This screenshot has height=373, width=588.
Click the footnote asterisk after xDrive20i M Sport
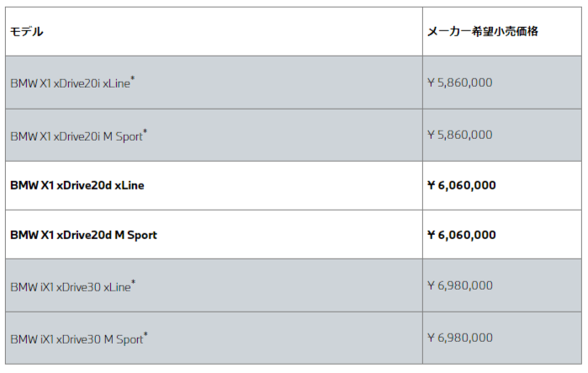(x=146, y=131)
